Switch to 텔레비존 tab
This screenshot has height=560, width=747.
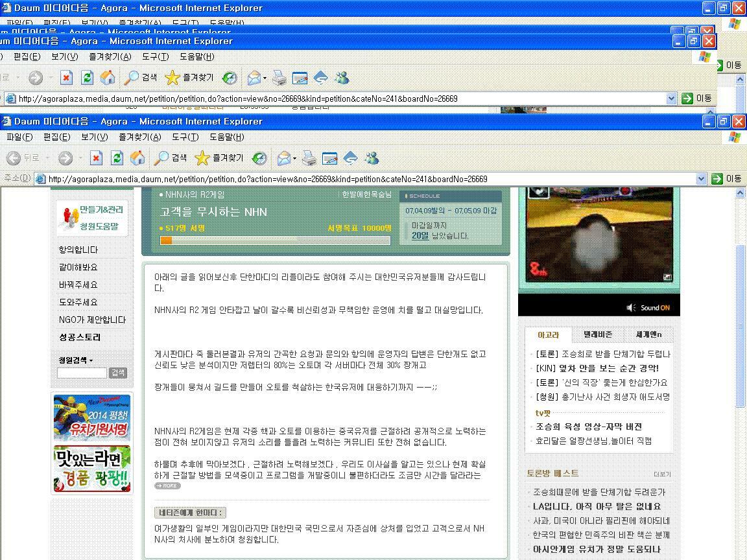point(598,334)
